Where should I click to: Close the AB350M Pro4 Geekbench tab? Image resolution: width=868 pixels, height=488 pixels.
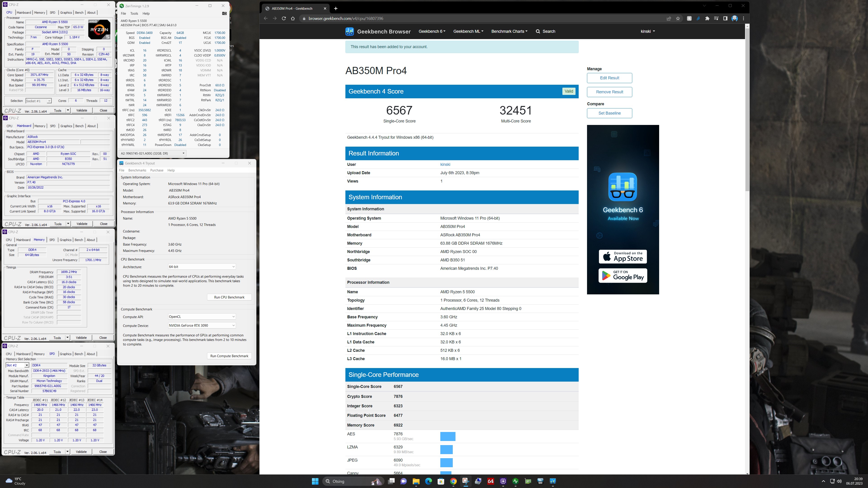[x=325, y=8]
